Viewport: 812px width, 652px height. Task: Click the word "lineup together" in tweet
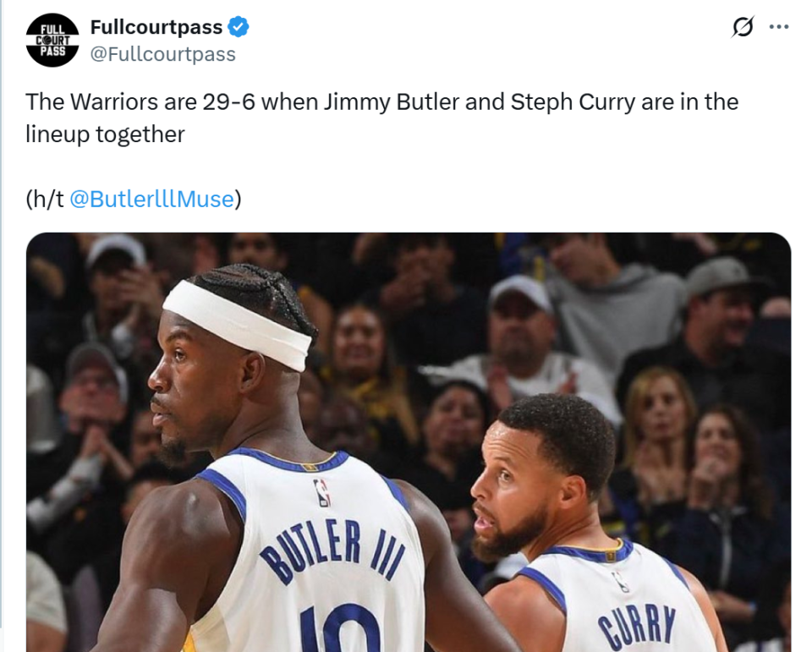click(x=105, y=134)
